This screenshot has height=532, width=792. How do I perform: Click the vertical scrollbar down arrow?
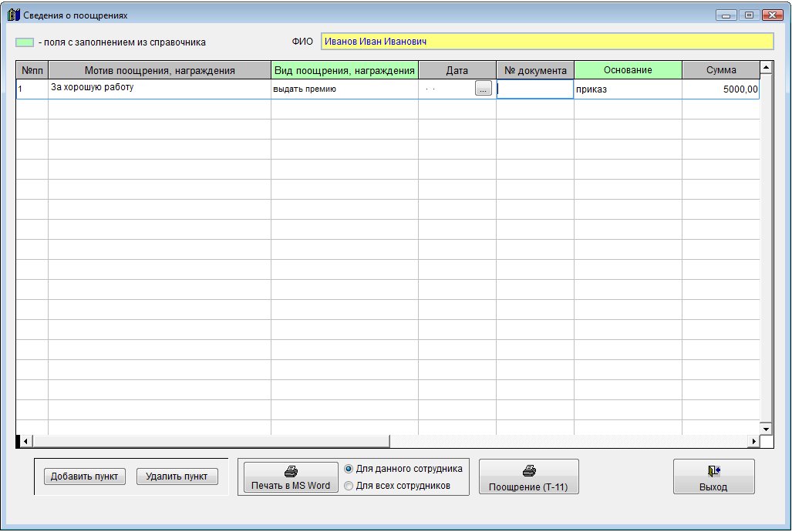766,429
